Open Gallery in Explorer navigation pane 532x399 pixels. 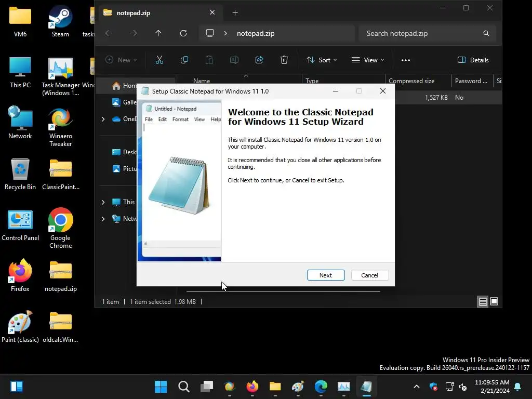click(x=124, y=102)
